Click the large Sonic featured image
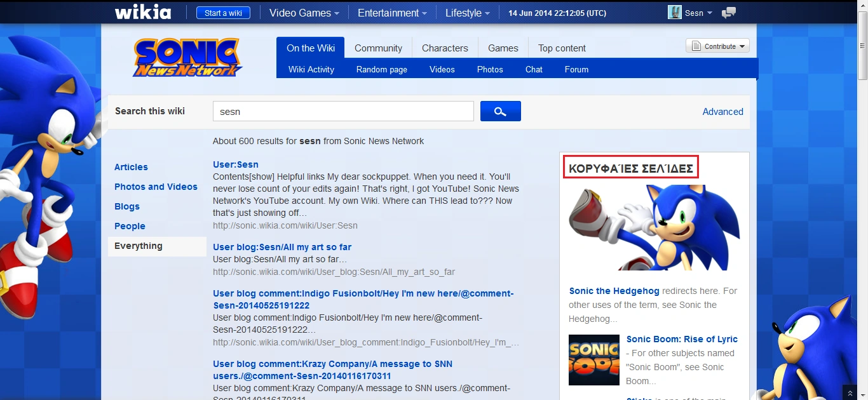This screenshot has height=400, width=868. pyautogui.click(x=654, y=228)
